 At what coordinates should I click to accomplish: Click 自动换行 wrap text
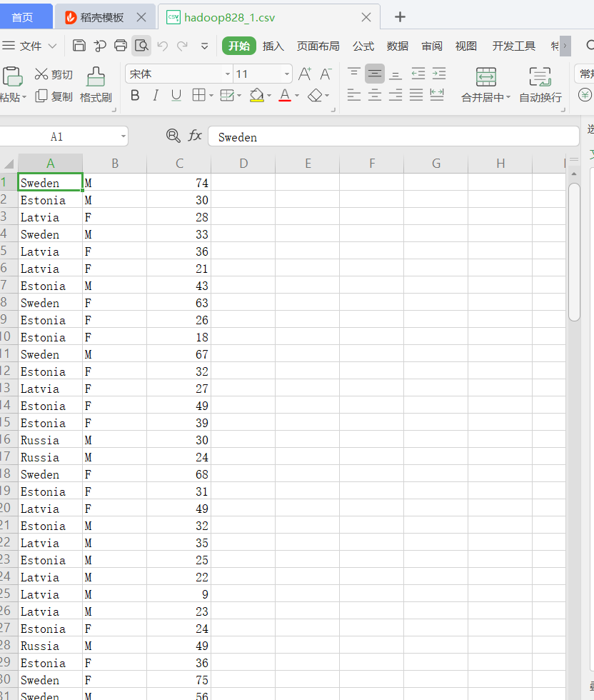[x=540, y=85]
